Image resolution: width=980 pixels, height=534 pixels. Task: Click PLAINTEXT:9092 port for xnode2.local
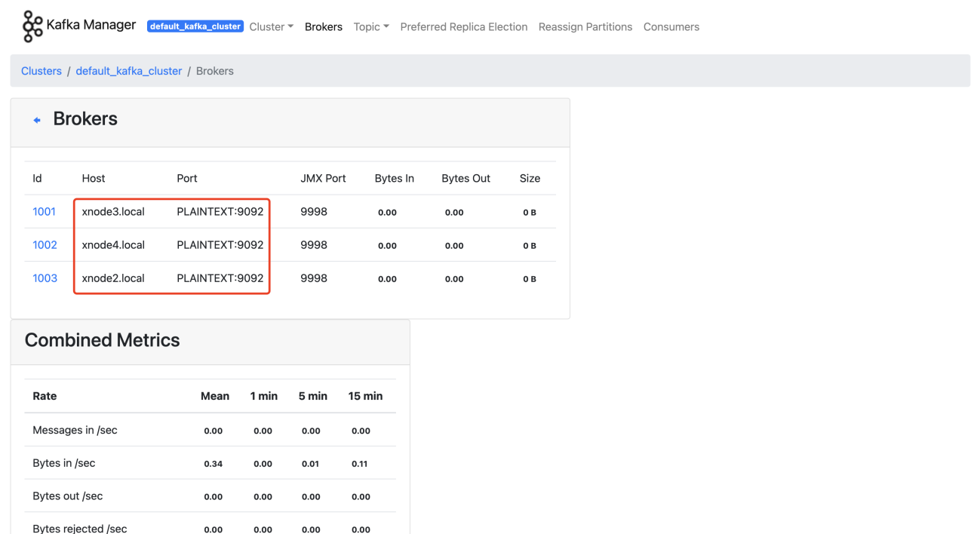coord(220,278)
